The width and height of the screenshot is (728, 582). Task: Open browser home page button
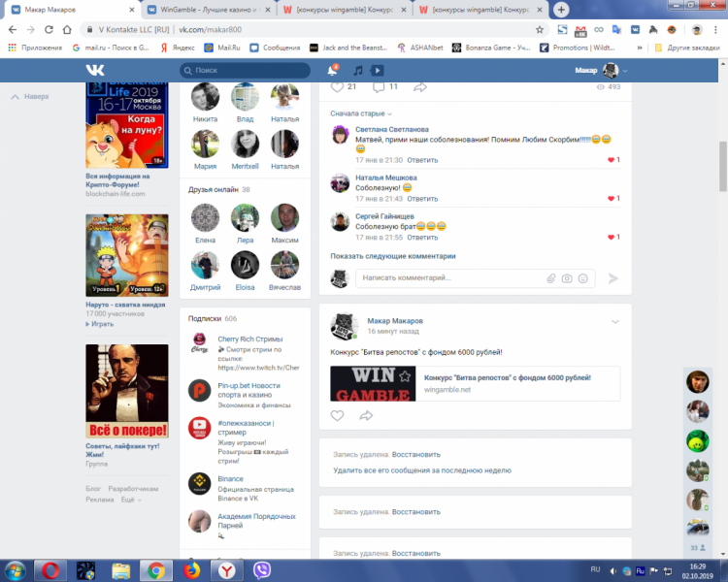[x=67, y=30]
